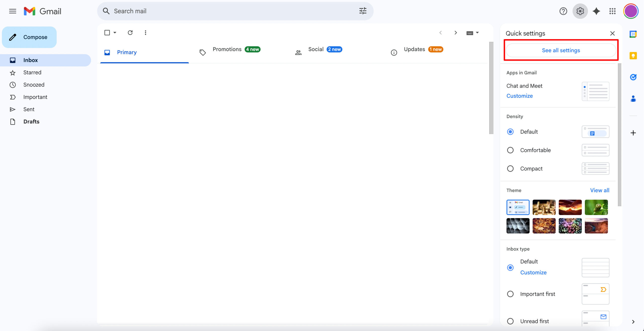Screen dimensions: 644x331
Task: Open the main menu hamburger icon
Action: coord(13,11)
